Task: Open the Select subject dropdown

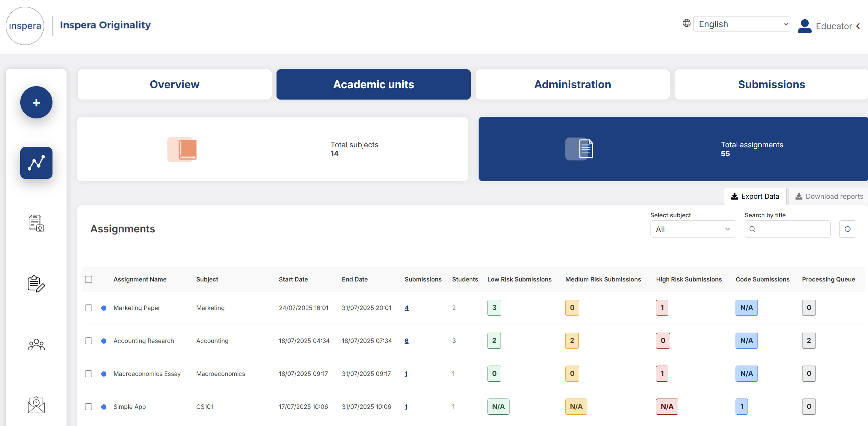Action: pos(693,229)
